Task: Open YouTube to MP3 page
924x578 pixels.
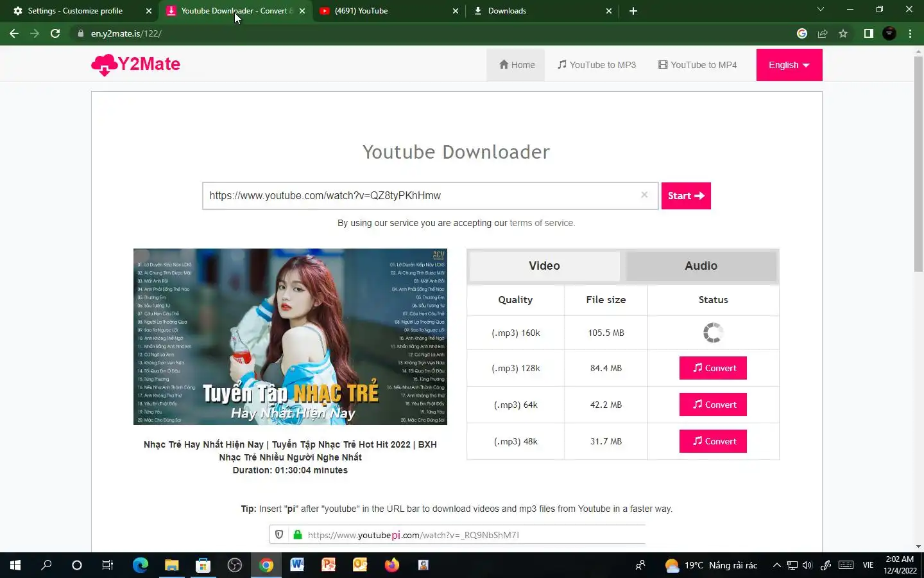Action: (597, 65)
